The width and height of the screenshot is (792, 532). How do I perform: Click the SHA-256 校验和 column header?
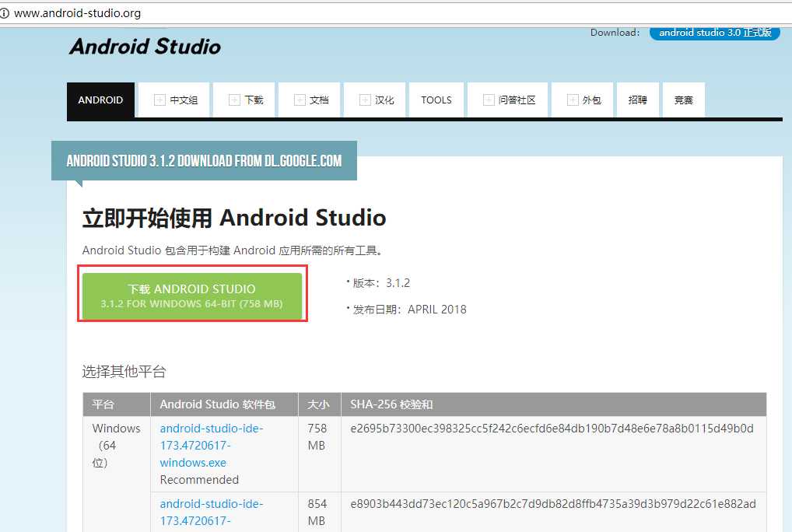(554, 404)
